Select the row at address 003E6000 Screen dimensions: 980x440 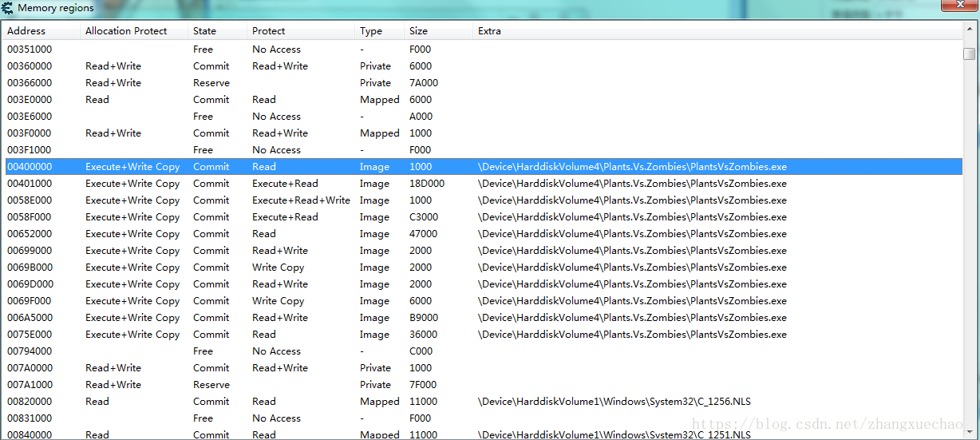tap(482, 117)
